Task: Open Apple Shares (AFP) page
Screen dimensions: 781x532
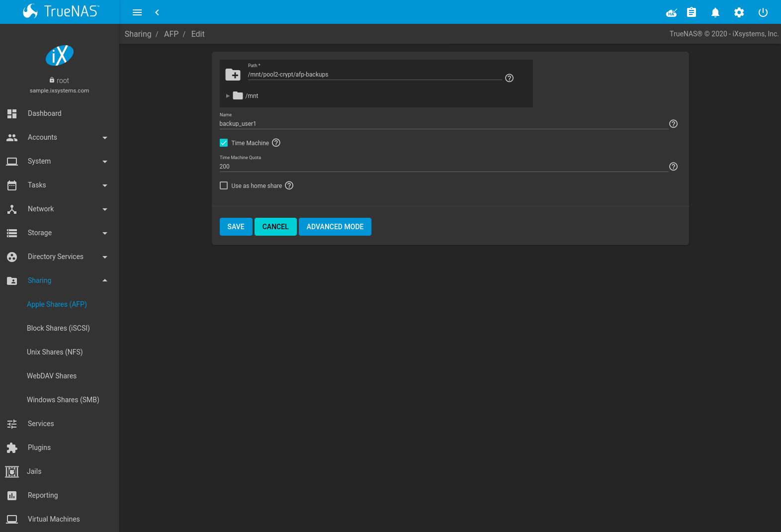Action: pyautogui.click(x=57, y=304)
